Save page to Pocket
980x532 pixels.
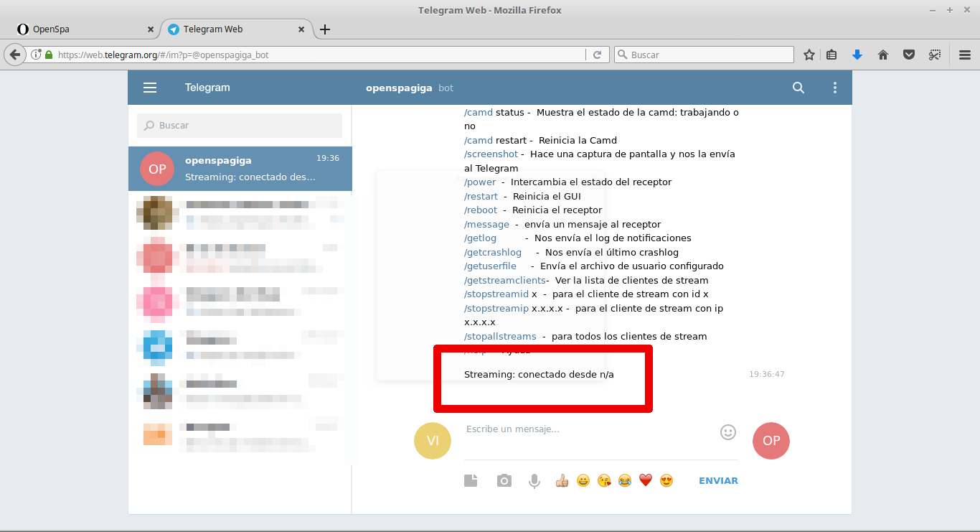(x=909, y=55)
